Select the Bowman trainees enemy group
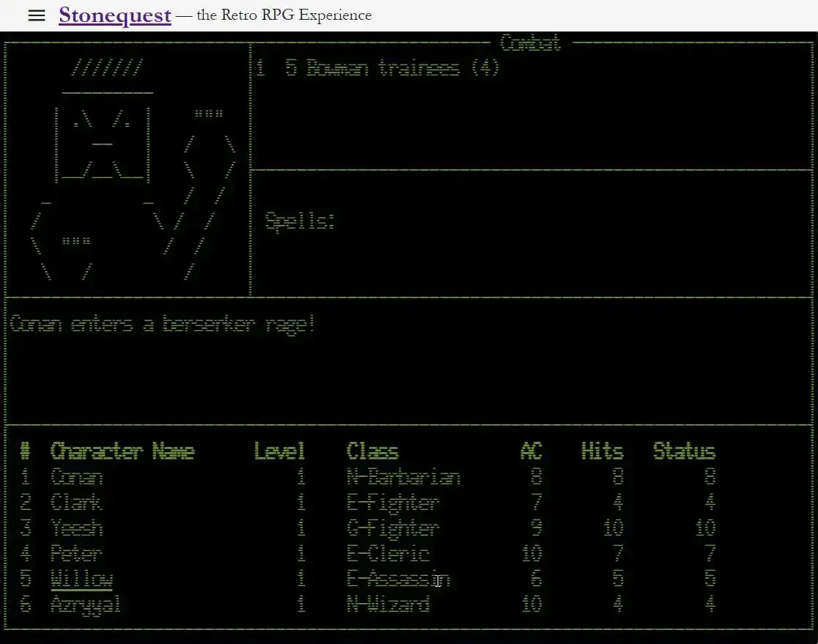Image resolution: width=818 pixels, height=644 pixels. pos(381,68)
